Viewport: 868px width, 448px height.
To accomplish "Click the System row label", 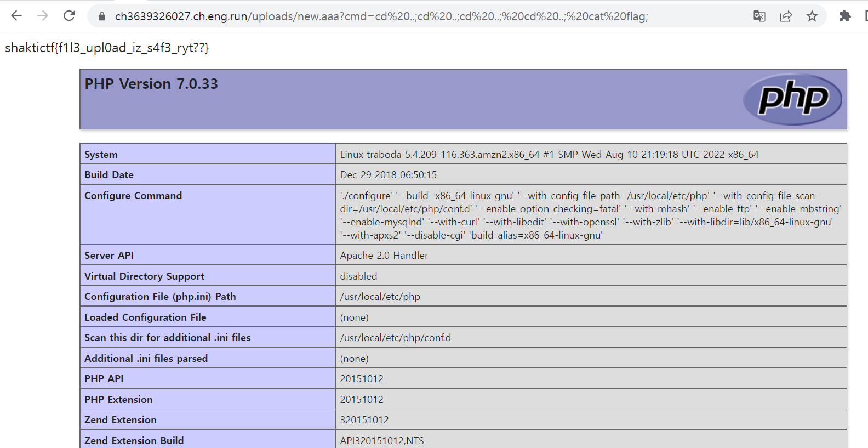I will click(x=101, y=155).
